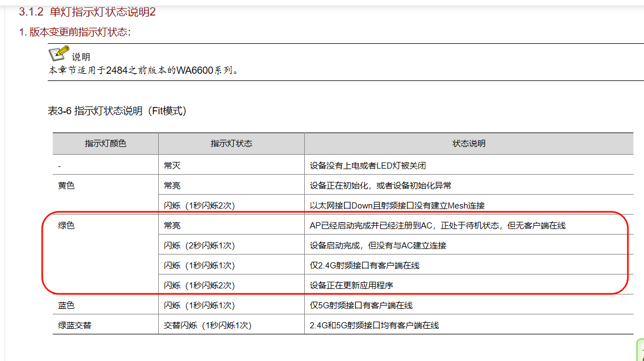Click the description 设备正在更新应用程序
This screenshot has height=361, width=644.
click(351, 286)
